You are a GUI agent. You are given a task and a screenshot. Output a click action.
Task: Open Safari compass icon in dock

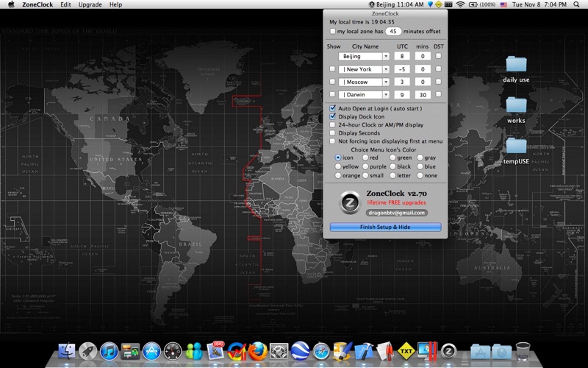pos(321,352)
